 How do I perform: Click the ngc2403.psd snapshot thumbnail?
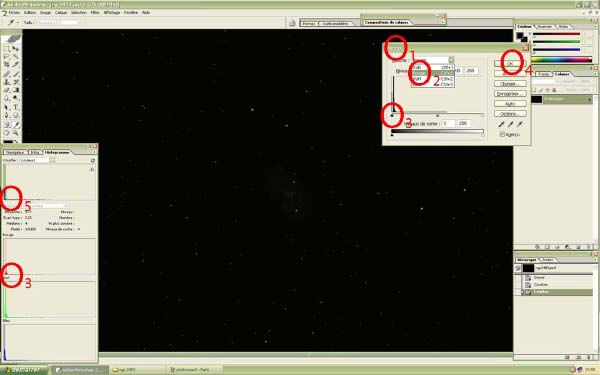[x=528, y=269]
